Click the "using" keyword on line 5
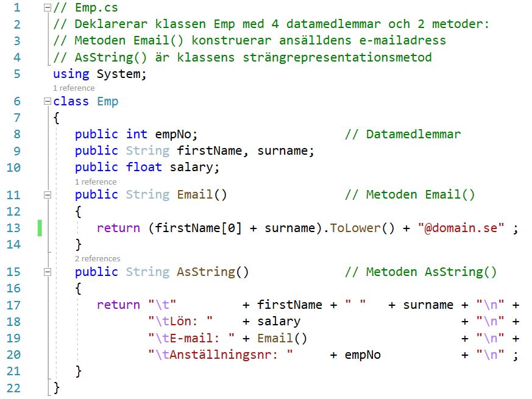The height and width of the screenshot is (399, 532). pos(71,74)
